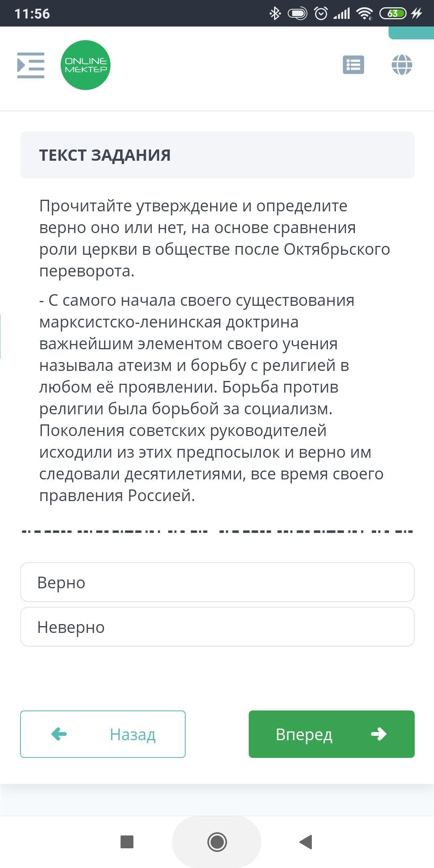
Task: Tap the Online Mektep logo
Action: (85, 65)
